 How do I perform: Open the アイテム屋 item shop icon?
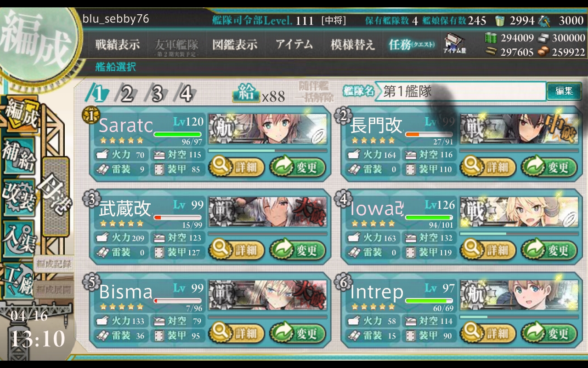[455, 44]
